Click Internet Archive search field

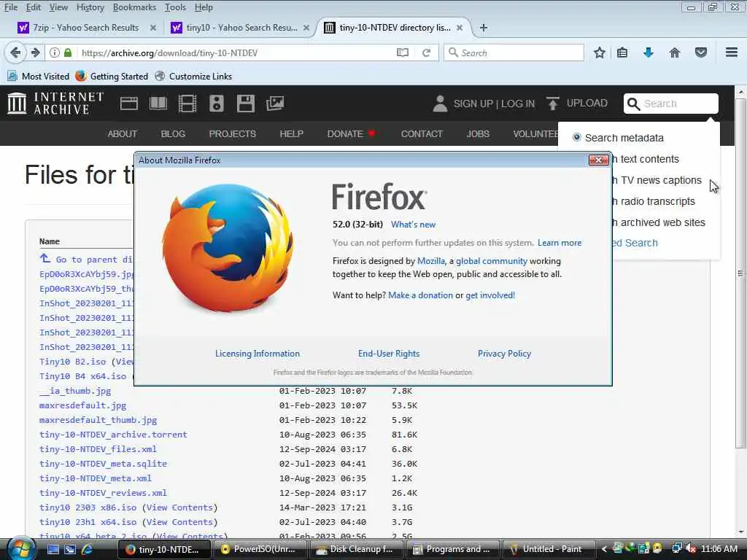click(x=671, y=104)
